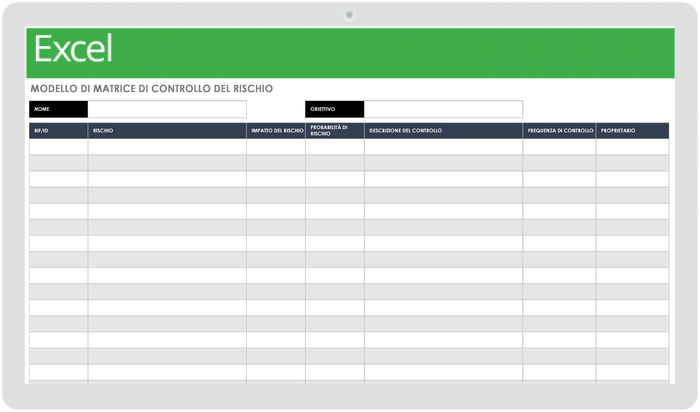Select the PROBABILITÀ DI RISCHIO header
This screenshot has width=700, height=412.
coord(335,131)
